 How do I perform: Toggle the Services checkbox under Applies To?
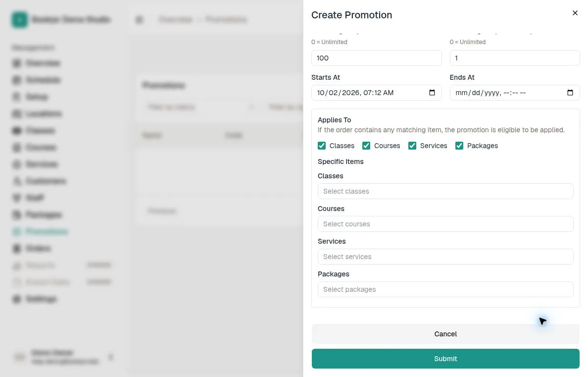[412, 146]
